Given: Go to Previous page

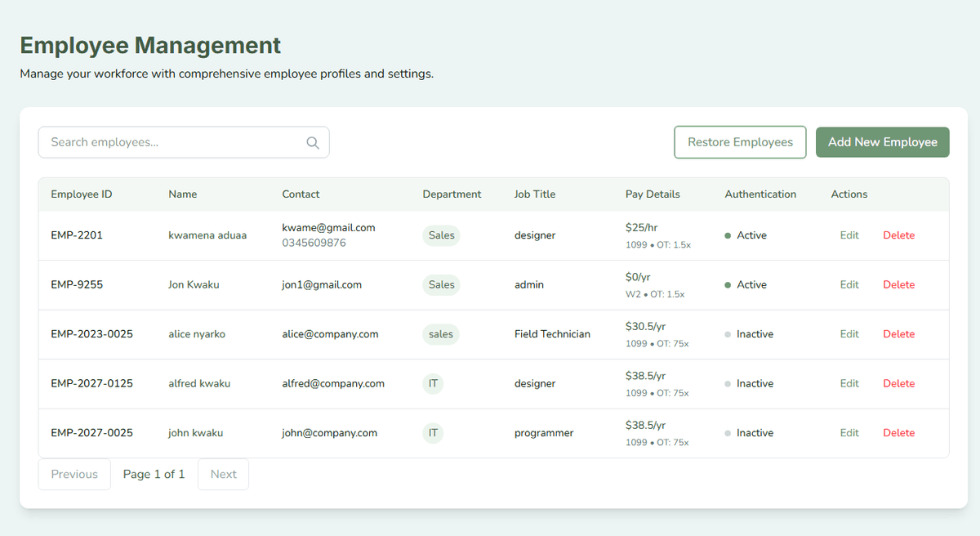Looking at the screenshot, I should (74, 474).
